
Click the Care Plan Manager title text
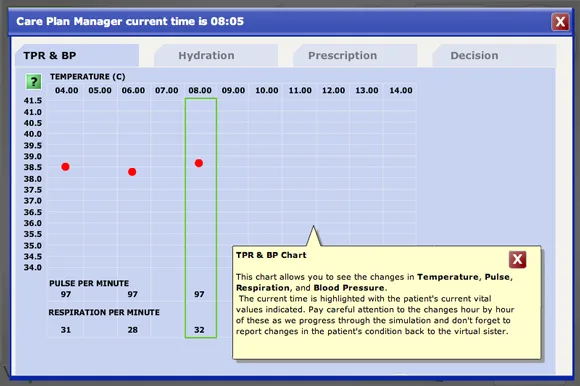130,21
